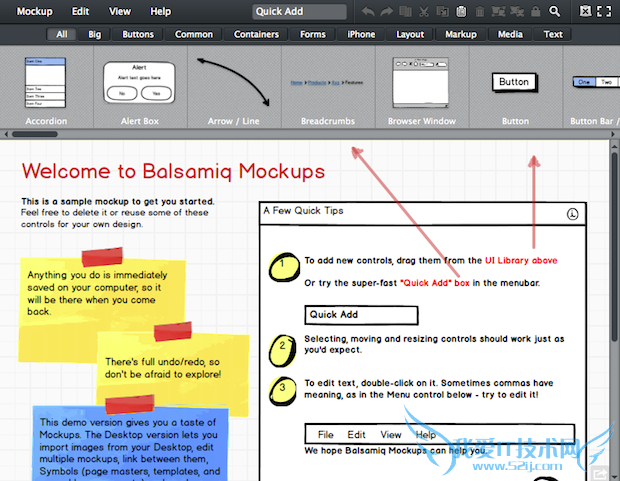Viewport: 620px width, 481px height.
Task: Select the iPhone library category
Action: [361, 34]
